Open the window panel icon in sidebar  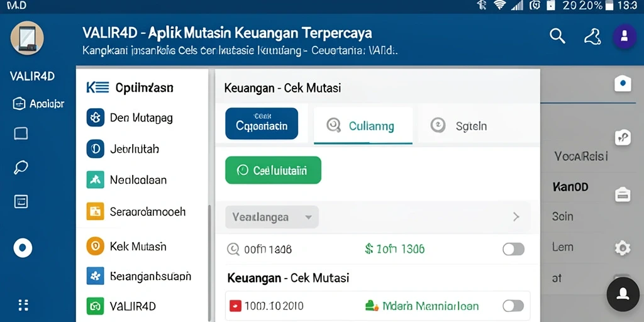(21, 201)
